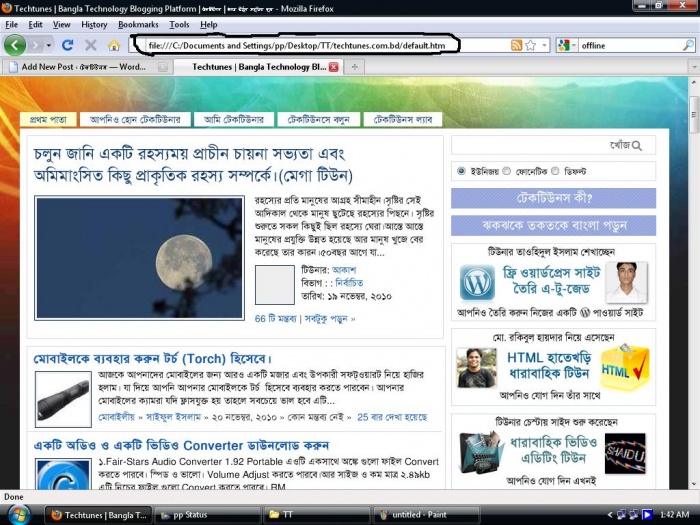Image resolution: width=700 pixels, height=525 pixels.
Task: Click the yellow HTML box icon
Action: (625, 367)
